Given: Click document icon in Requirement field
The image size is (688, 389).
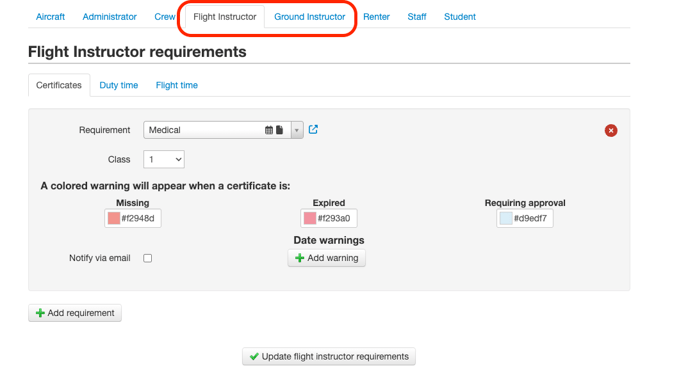Looking at the screenshot, I should coord(280,130).
